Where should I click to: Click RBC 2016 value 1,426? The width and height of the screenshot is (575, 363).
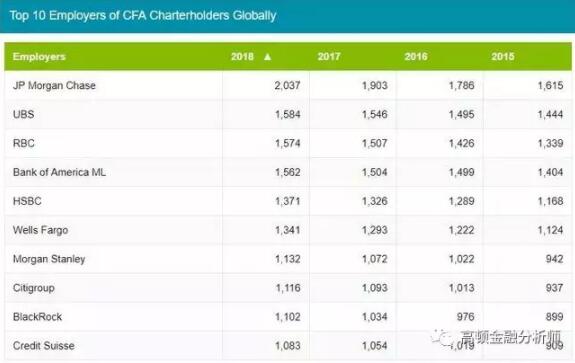462,143
